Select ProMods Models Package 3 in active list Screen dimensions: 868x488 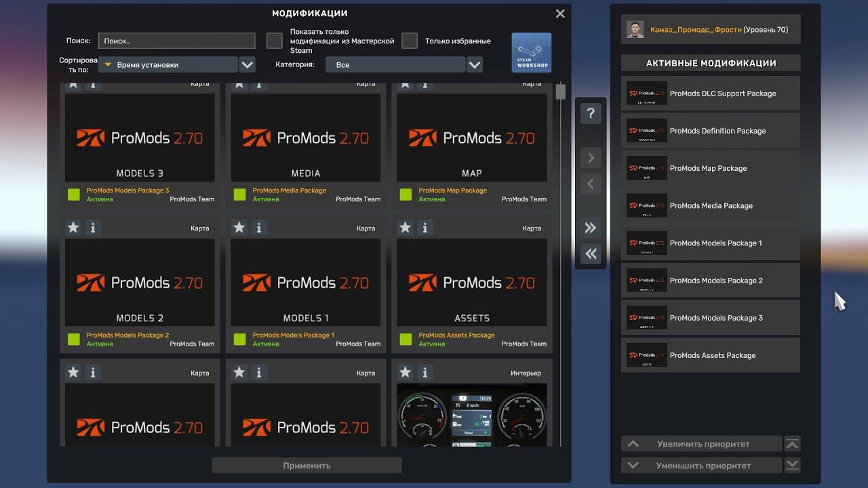pos(711,317)
